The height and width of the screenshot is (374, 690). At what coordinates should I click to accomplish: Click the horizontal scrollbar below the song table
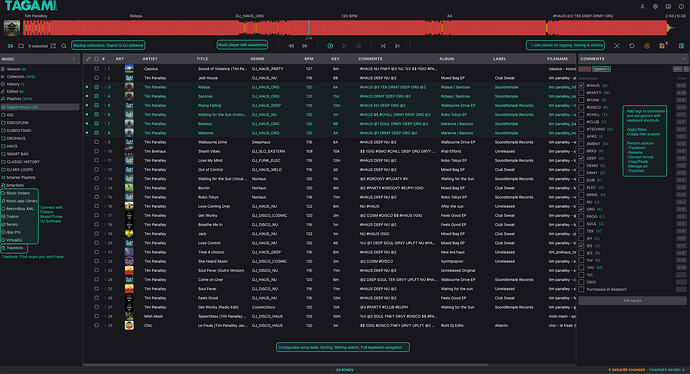286,364
